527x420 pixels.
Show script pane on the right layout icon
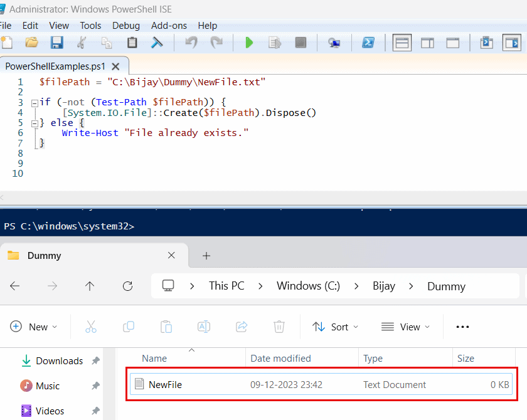click(x=427, y=43)
